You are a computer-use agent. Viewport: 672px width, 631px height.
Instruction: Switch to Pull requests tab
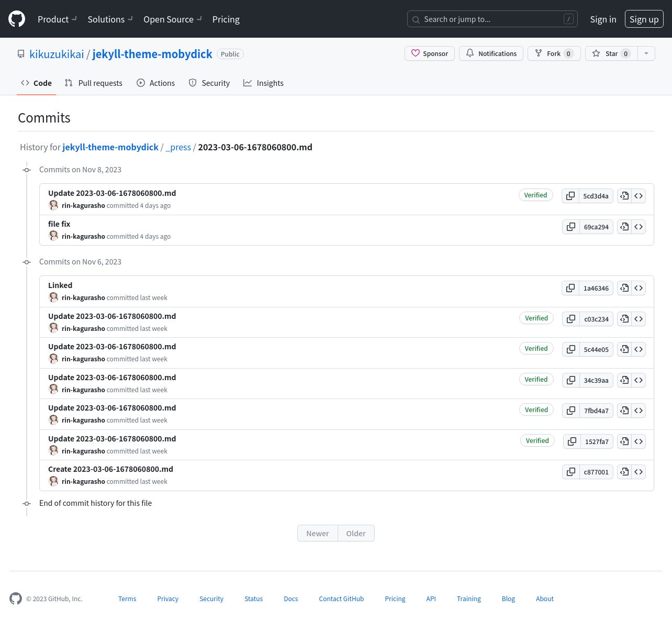coord(93,83)
